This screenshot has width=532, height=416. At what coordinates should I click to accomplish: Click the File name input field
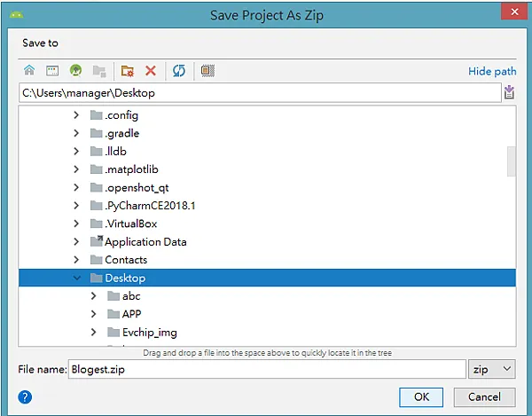click(x=266, y=369)
